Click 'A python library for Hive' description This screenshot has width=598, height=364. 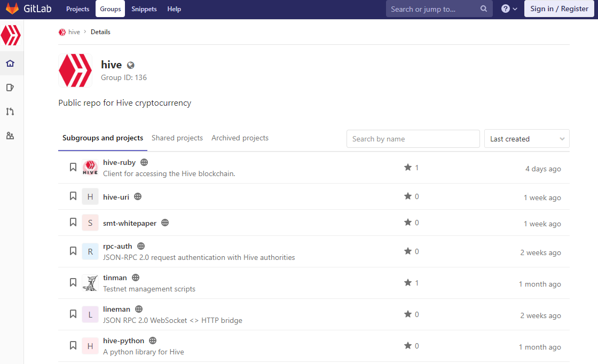[x=144, y=352]
